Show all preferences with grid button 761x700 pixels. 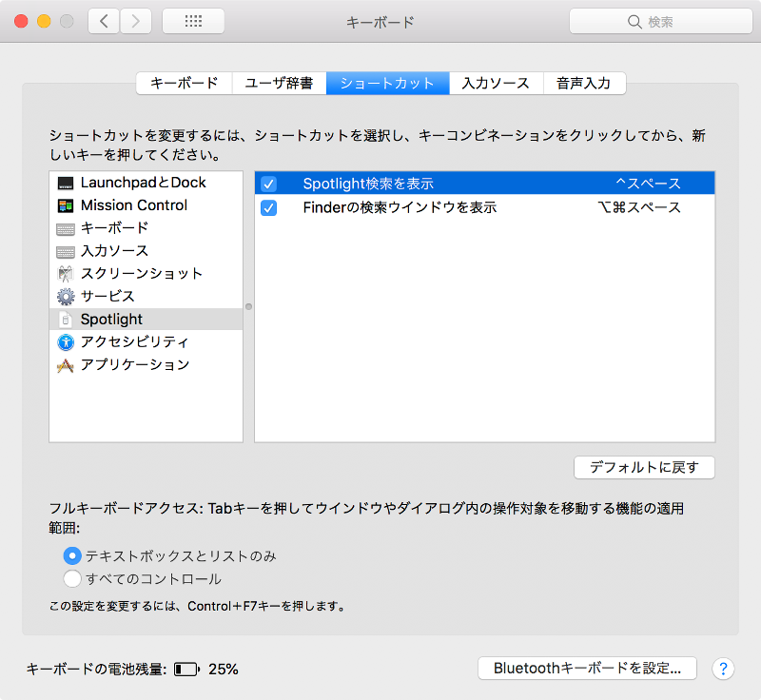193,21
